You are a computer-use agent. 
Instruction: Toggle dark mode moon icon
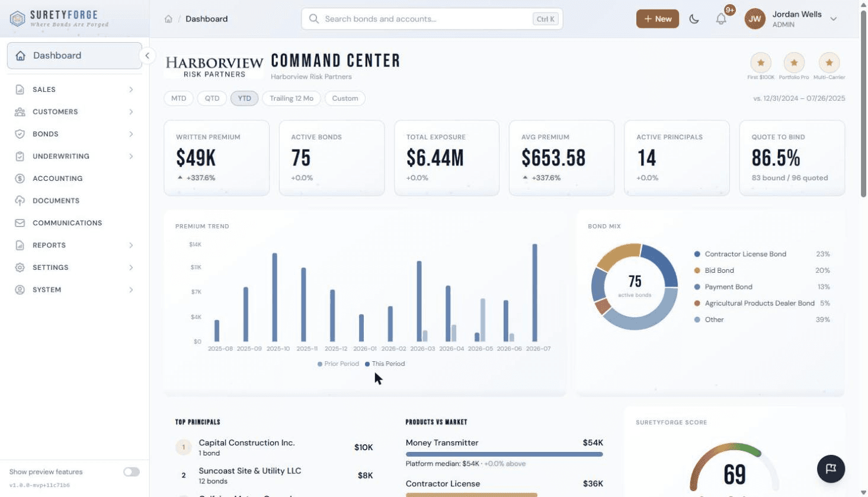tap(694, 19)
